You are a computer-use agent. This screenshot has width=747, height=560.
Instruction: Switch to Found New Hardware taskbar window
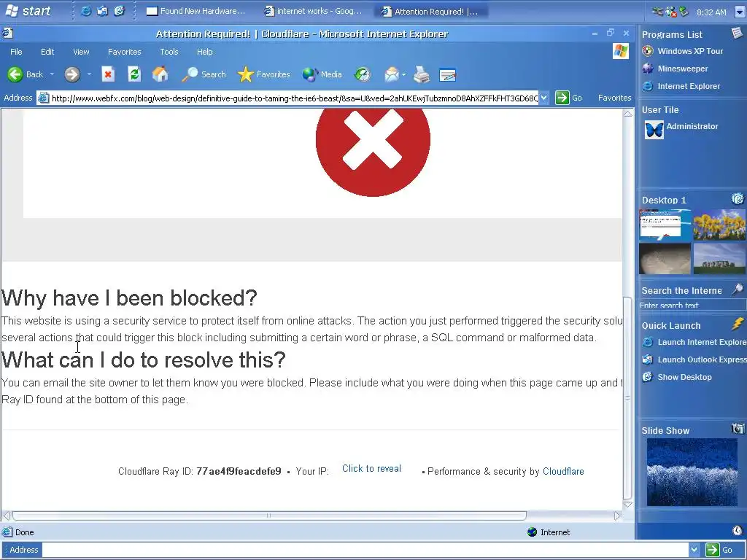[x=196, y=12]
